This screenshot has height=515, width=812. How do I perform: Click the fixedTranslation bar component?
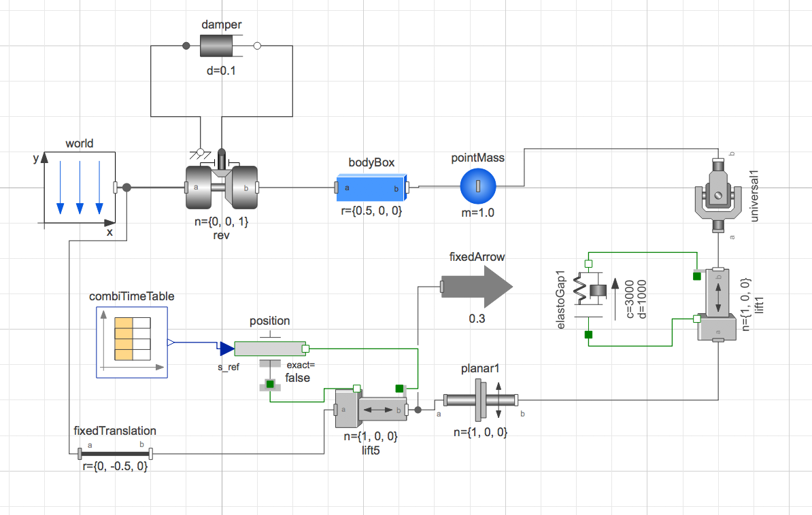115,454
